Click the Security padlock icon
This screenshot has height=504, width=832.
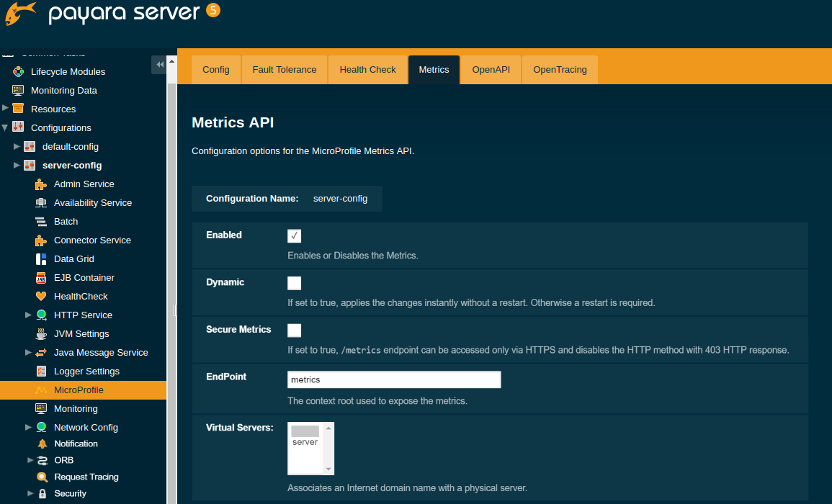click(43, 493)
